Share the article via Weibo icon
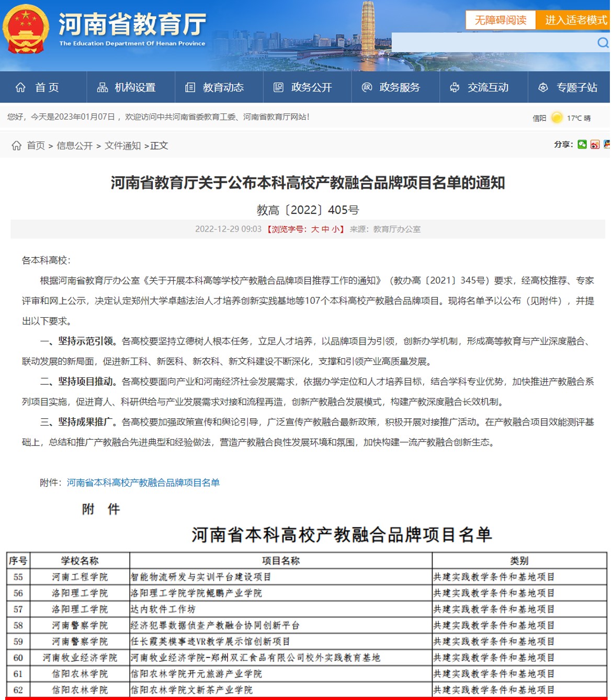The height and width of the screenshot is (700, 612). [x=595, y=145]
